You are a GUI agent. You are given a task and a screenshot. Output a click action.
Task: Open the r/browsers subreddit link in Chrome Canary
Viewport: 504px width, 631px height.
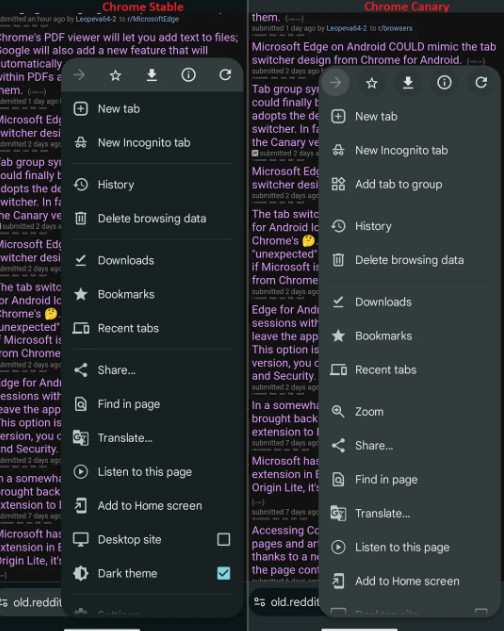coord(395,28)
